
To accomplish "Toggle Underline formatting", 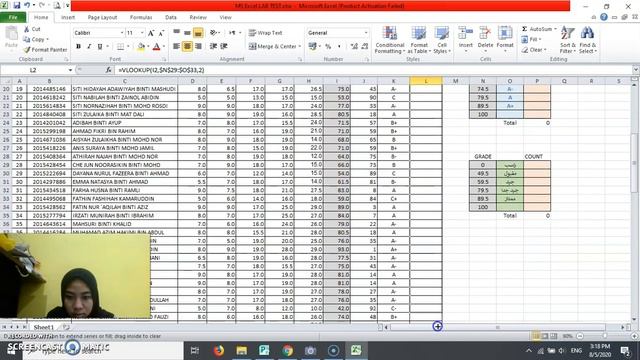I will tap(100, 47).
